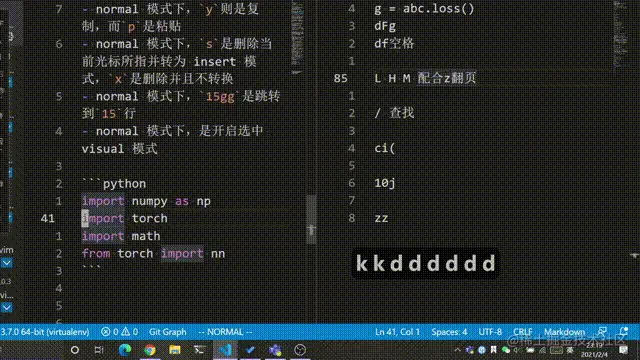Launch Google Chrome from taskbar
This screenshot has height=360, width=640.
pos(150,350)
